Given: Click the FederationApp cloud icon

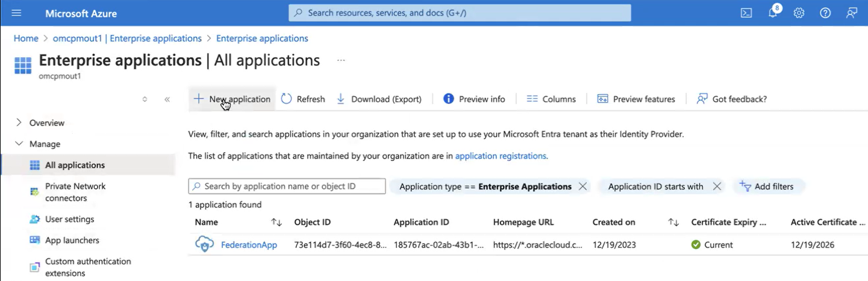Looking at the screenshot, I should click(205, 245).
